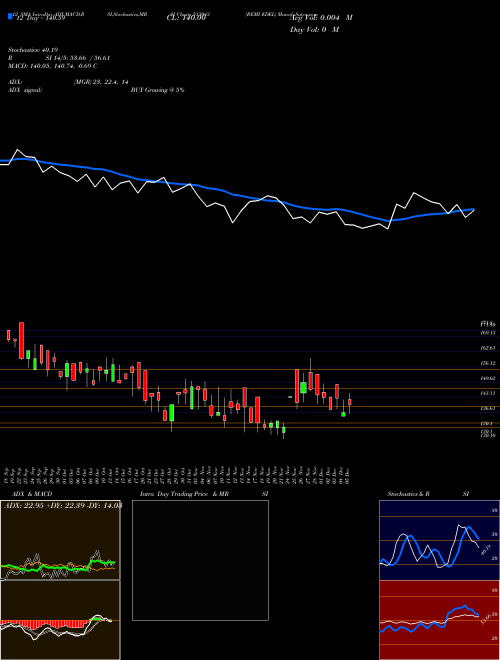This screenshot has width=500, height=660.
Task: Open the MACD histogram chart panel
Action: [60, 620]
